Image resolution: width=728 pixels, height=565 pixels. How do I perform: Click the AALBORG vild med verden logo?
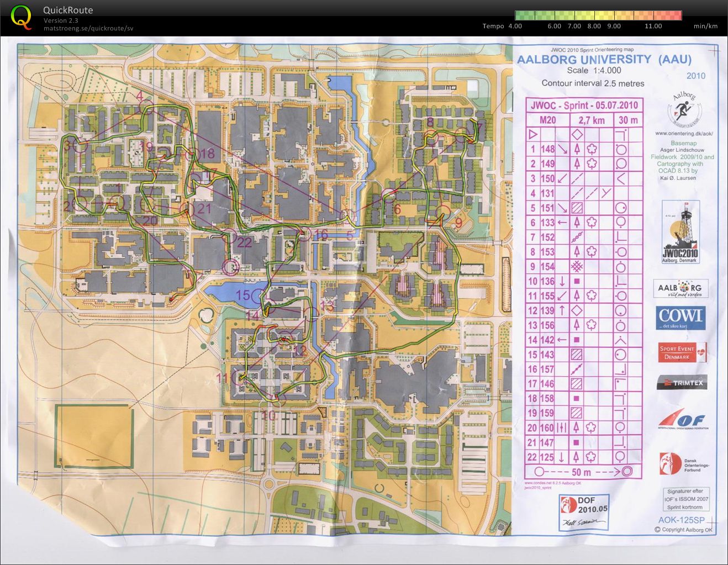(x=681, y=289)
